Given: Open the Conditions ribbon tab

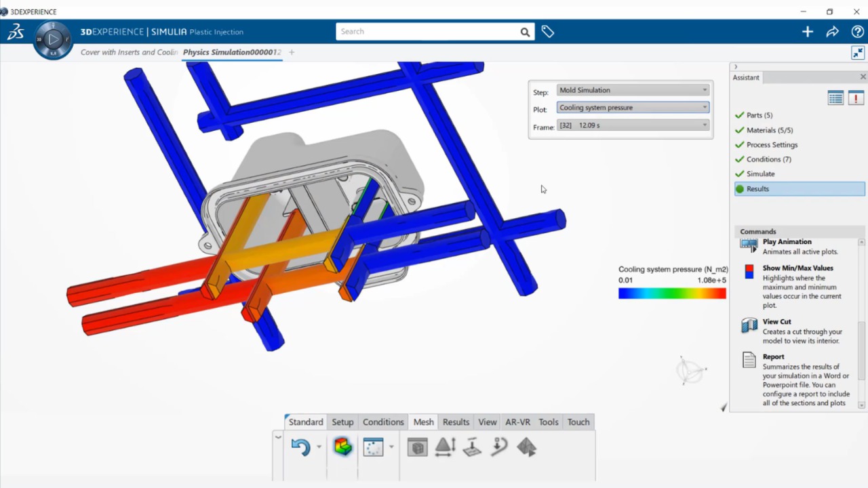Looking at the screenshot, I should pyautogui.click(x=383, y=422).
